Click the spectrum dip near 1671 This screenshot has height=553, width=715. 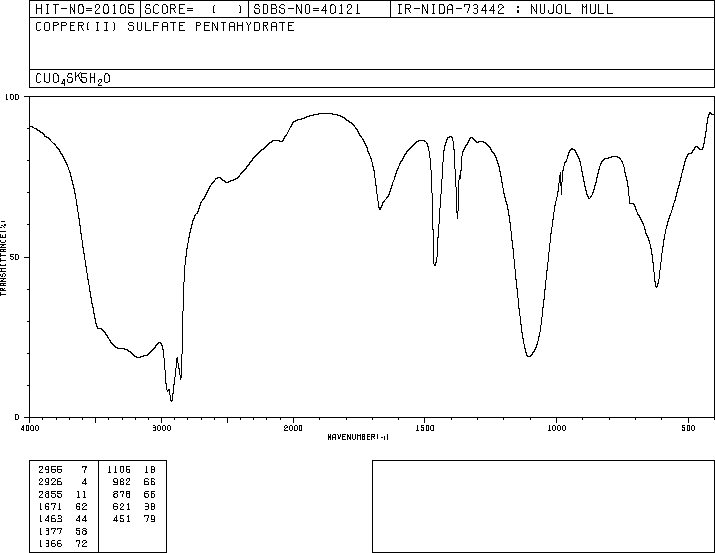click(380, 208)
